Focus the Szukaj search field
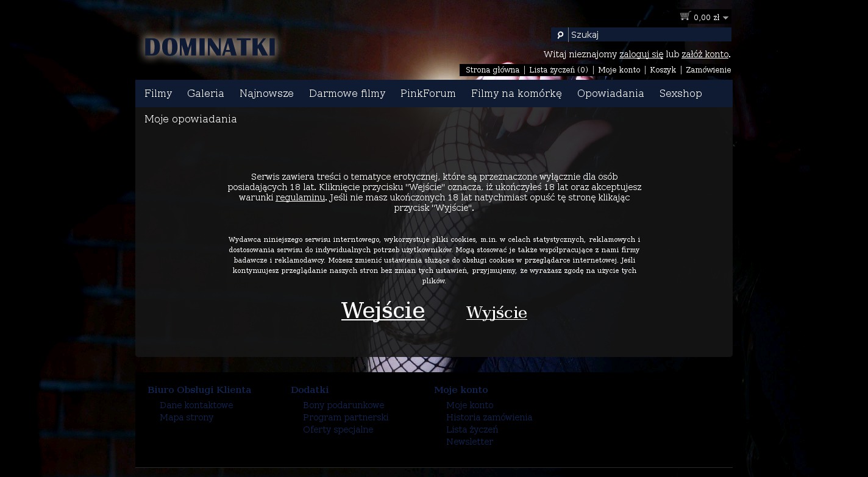The image size is (868, 477). coord(649,35)
